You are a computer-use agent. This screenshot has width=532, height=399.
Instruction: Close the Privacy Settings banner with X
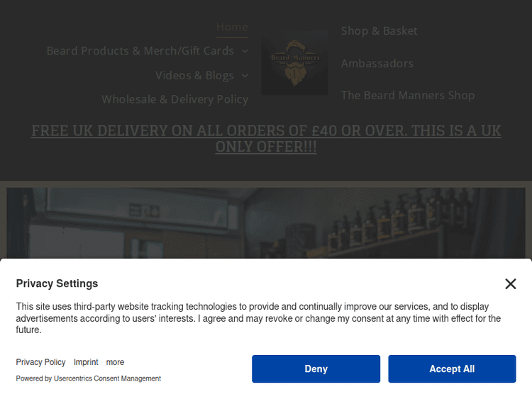[x=510, y=283]
